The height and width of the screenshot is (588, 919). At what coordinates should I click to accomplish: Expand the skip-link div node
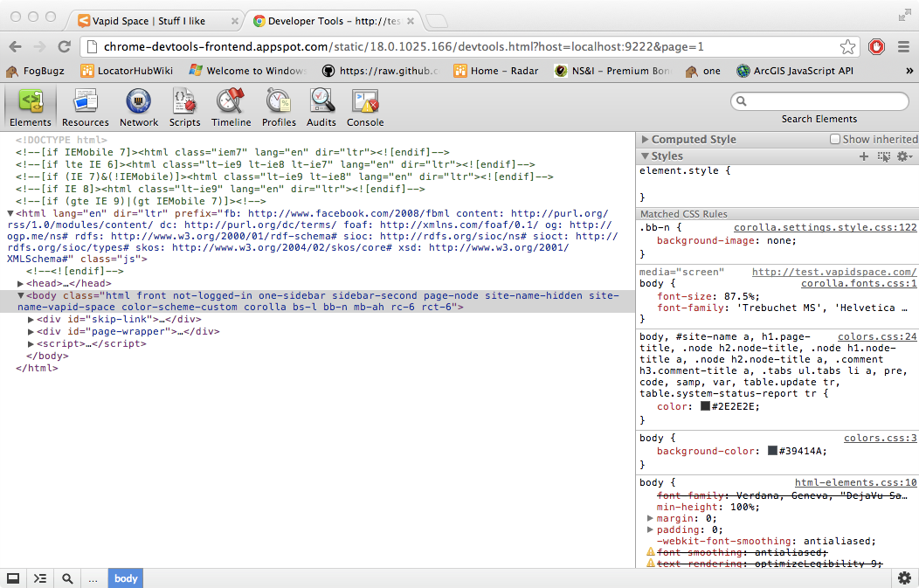pos(31,320)
